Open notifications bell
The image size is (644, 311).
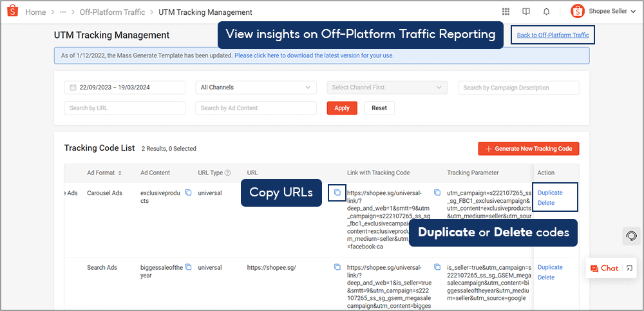[546, 12]
